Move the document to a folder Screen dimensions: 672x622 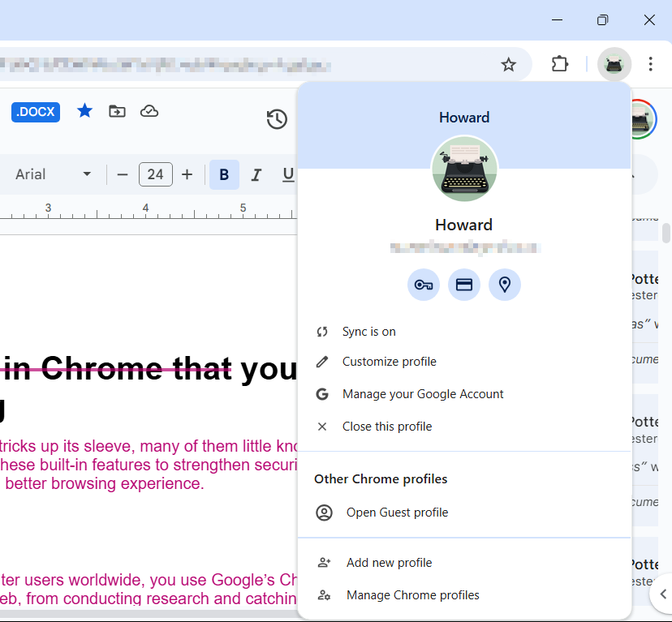(x=117, y=112)
